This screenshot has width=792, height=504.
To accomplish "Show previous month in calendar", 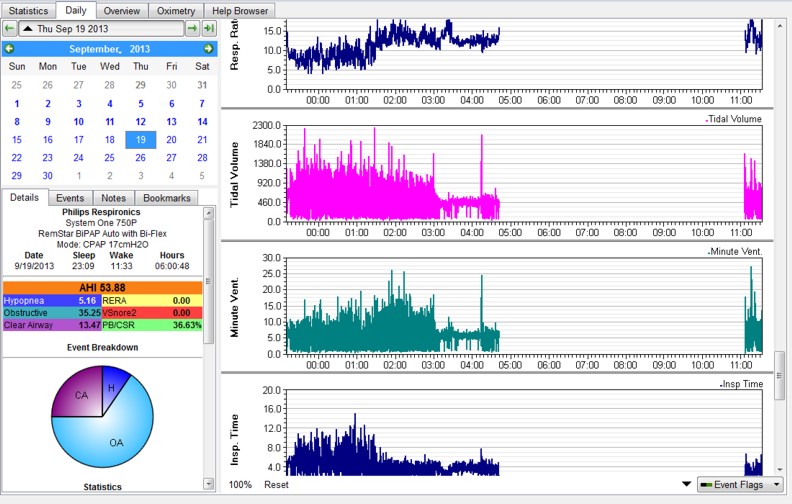I will coord(9,49).
